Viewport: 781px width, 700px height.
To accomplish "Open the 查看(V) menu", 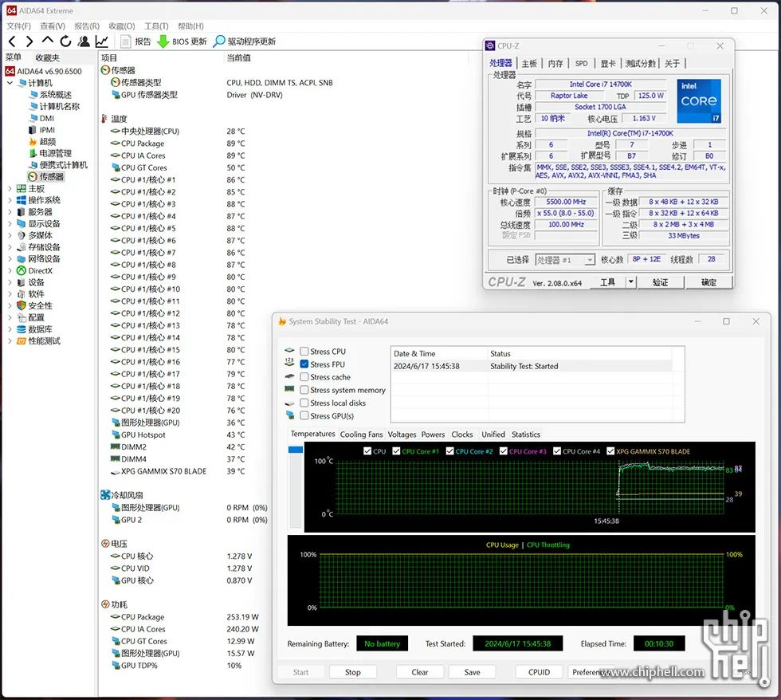I will pyautogui.click(x=53, y=26).
